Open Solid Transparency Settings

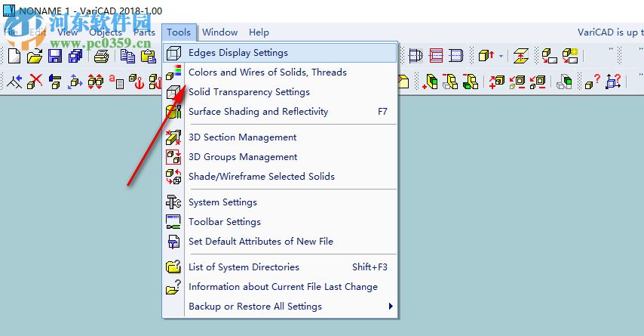(280, 92)
